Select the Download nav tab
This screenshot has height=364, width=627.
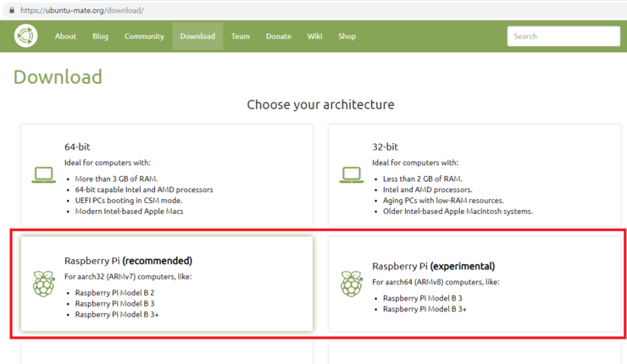click(197, 36)
